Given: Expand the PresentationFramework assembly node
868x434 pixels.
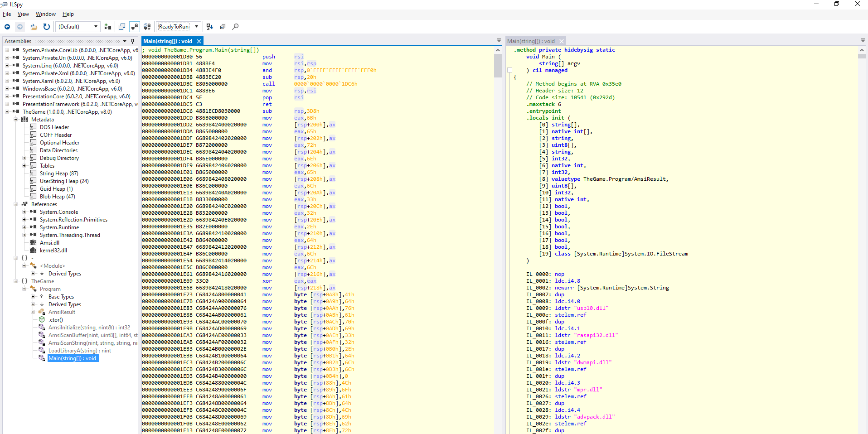Looking at the screenshot, I should tap(7, 104).
